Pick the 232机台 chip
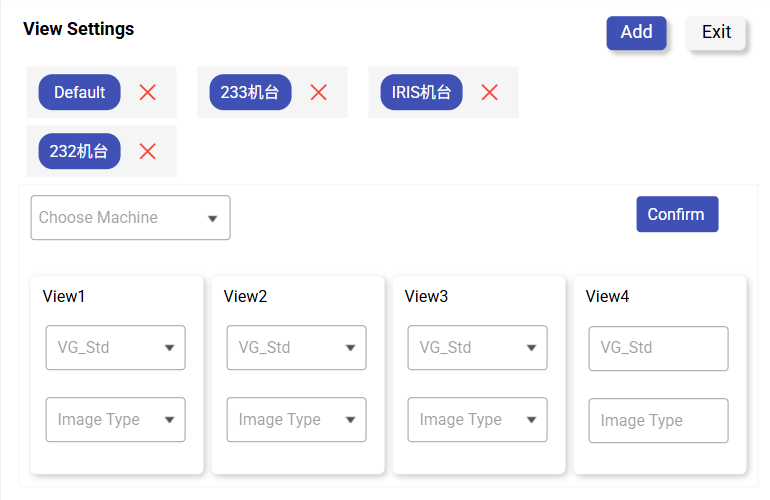This screenshot has width=770, height=500. (80, 151)
